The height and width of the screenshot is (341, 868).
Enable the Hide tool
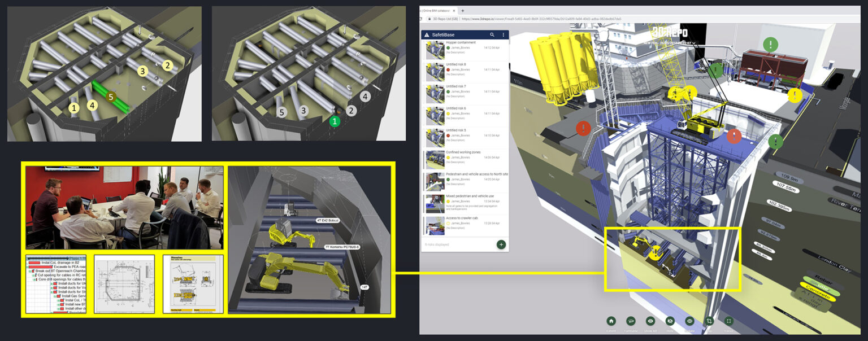[x=670, y=321]
